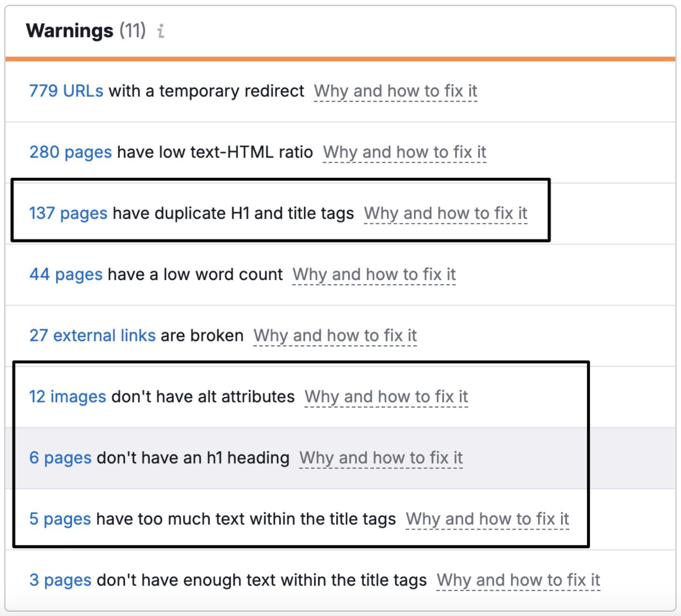
Task: Click the info icon beside Warnings (11)
Action: point(161,31)
